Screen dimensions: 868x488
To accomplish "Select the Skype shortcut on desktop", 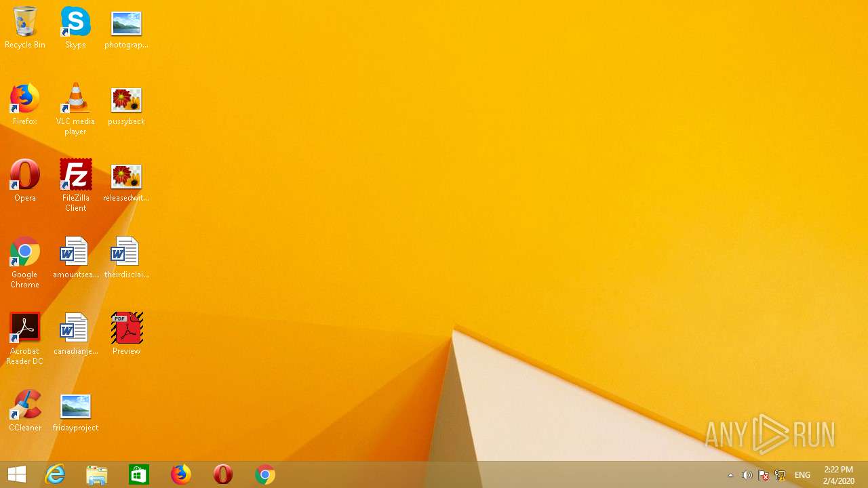I will click(x=75, y=27).
